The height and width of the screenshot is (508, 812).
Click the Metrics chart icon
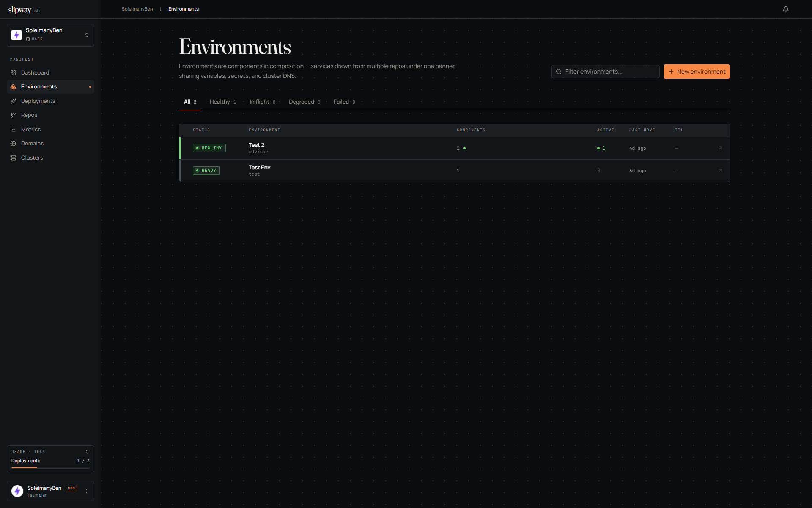click(x=13, y=130)
